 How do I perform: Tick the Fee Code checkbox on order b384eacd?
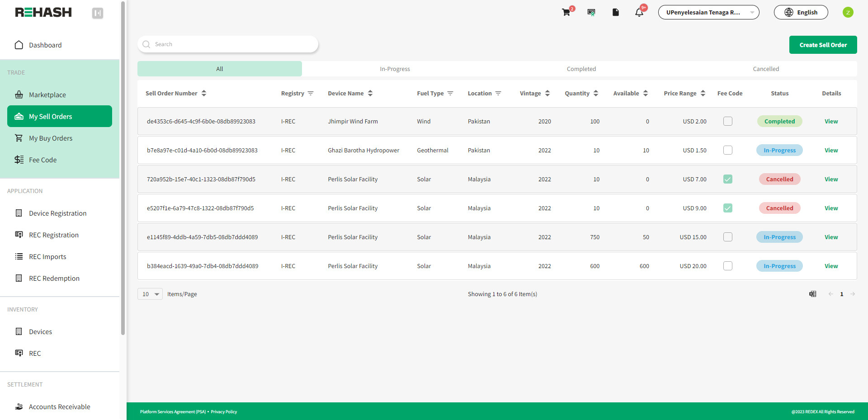727,266
